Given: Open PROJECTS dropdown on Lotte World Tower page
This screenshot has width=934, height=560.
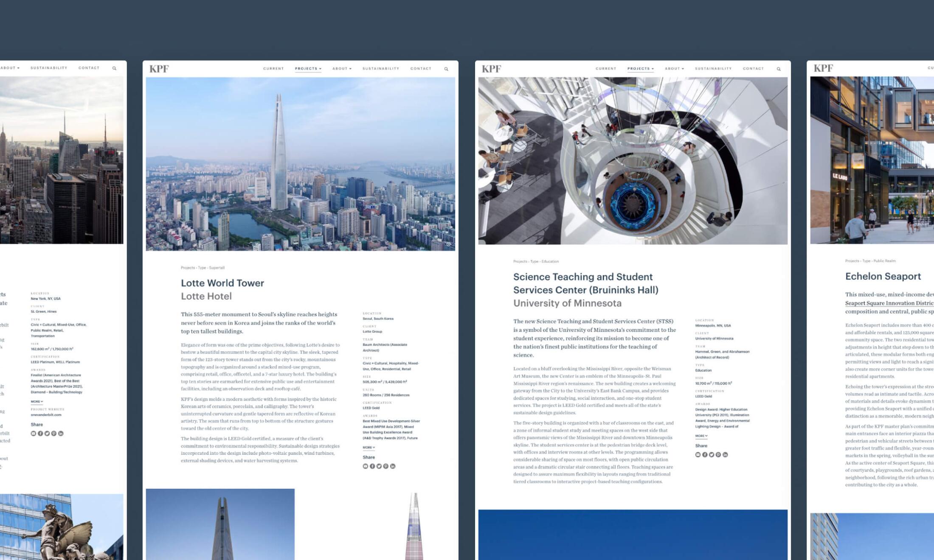Looking at the screenshot, I should 308,69.
